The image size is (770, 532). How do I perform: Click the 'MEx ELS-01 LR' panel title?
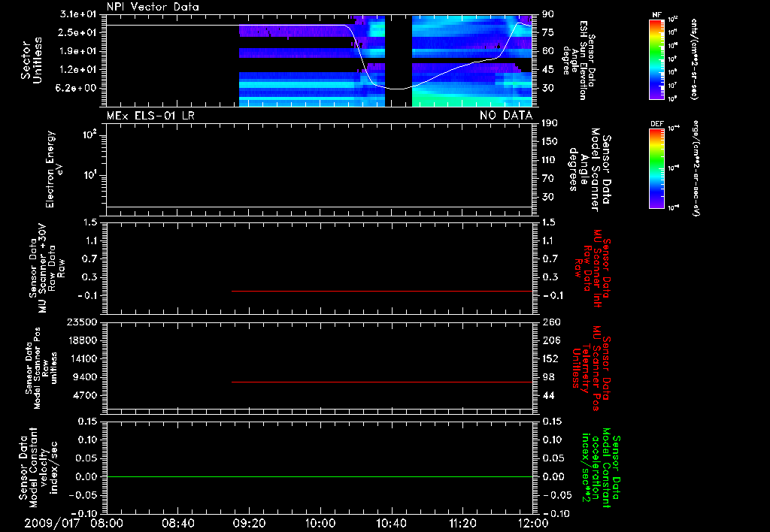[x=150, y=116]
